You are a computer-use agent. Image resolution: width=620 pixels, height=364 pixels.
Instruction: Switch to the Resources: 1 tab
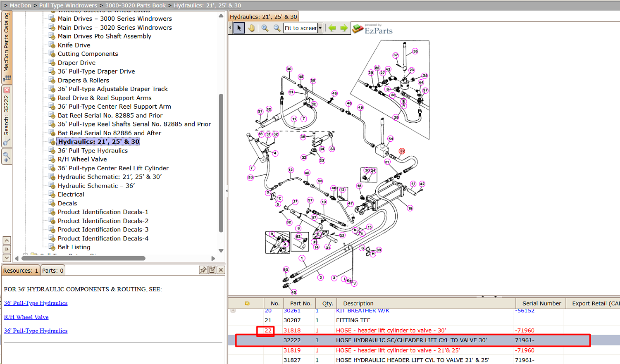coord(21,271)
